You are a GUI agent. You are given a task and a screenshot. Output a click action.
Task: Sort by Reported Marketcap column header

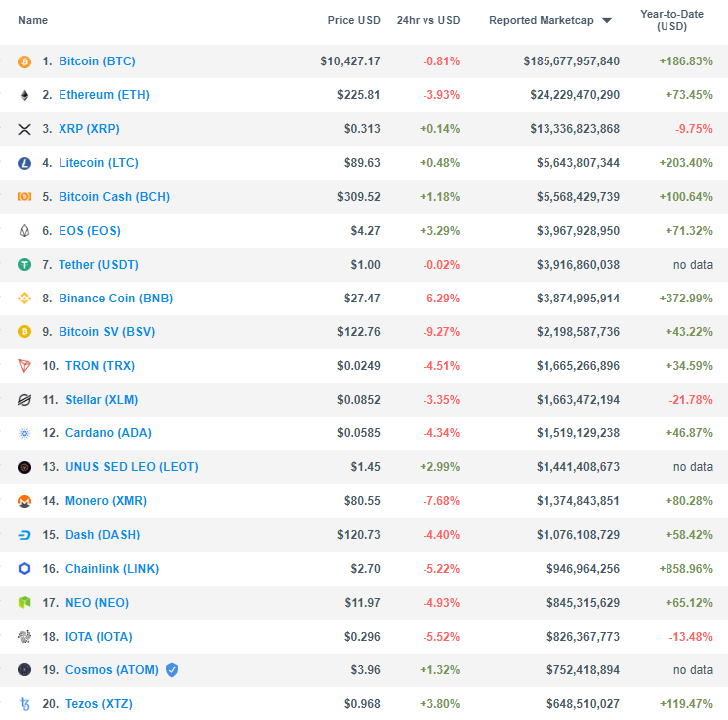pyautogui.click(x=542, y=21)
